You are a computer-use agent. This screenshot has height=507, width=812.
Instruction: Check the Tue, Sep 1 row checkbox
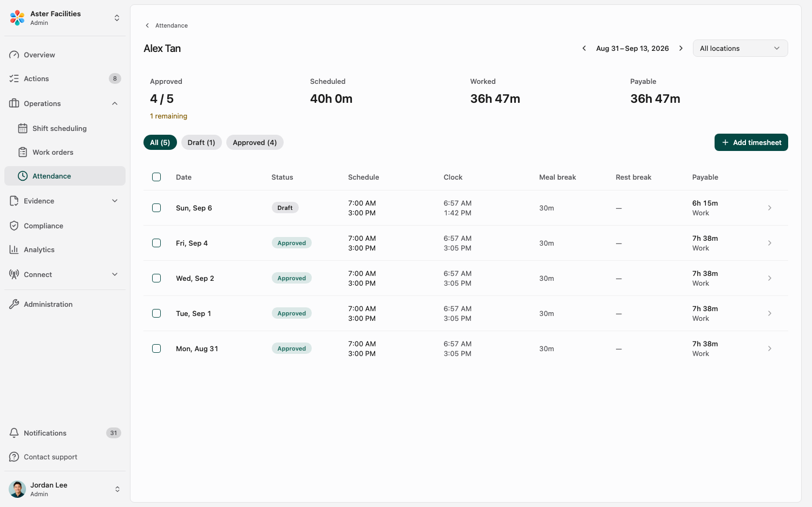pyautogui.click(x=156, y=313)
